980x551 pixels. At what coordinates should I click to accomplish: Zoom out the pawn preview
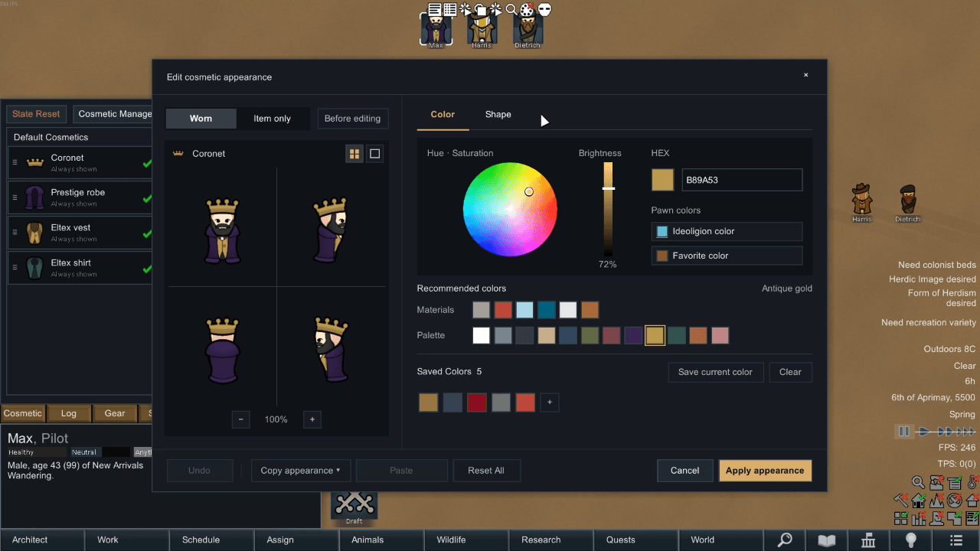click(240, 419)
